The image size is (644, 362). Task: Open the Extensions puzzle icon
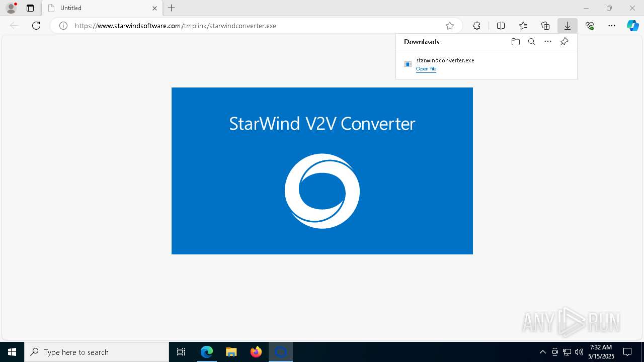476,26
